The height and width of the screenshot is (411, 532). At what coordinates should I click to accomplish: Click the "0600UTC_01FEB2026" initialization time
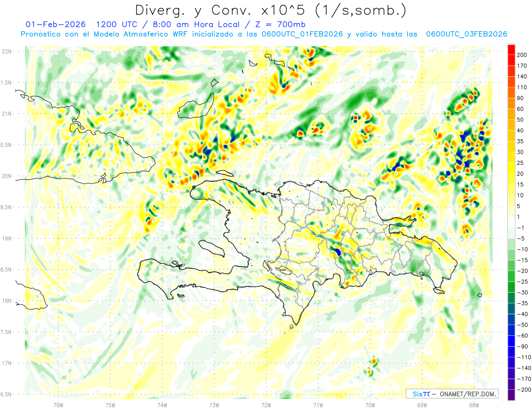302,34
